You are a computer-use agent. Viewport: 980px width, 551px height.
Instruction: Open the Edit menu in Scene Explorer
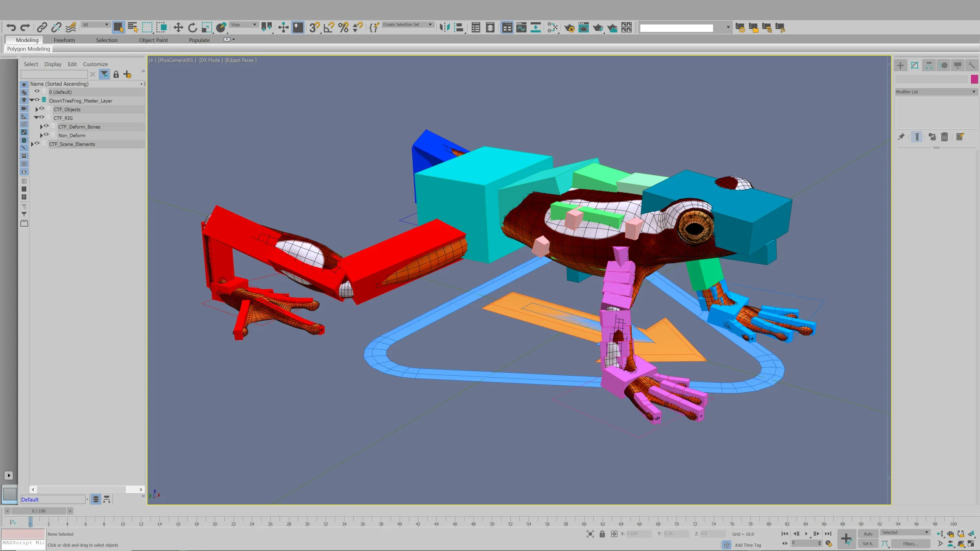[x=72, y=64]
